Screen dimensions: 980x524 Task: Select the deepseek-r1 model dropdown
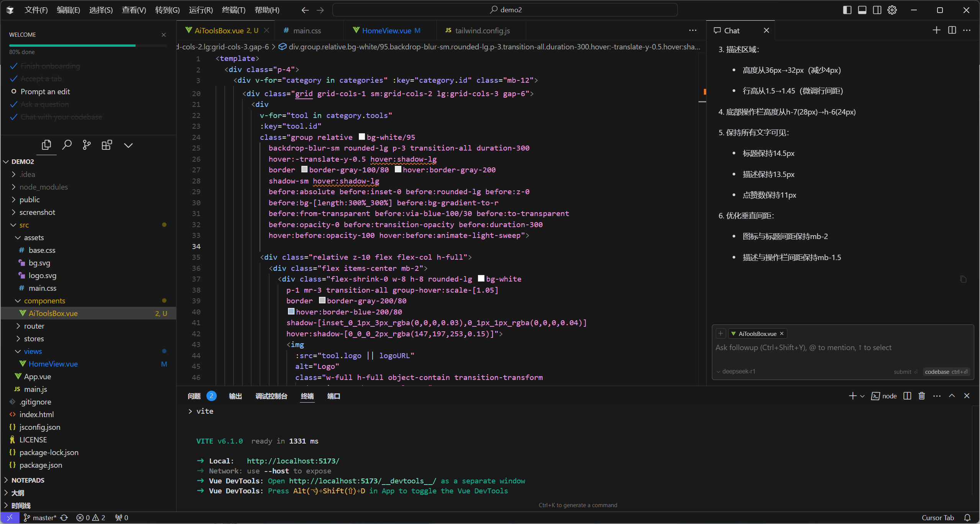pyautogui.click(x=736, y=371)
